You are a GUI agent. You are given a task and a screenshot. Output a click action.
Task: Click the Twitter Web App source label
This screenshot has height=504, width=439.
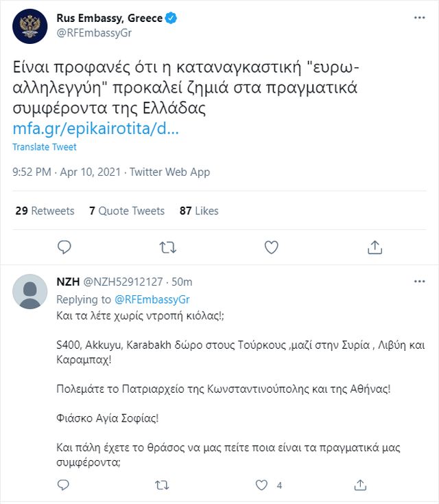coord(169,172)
